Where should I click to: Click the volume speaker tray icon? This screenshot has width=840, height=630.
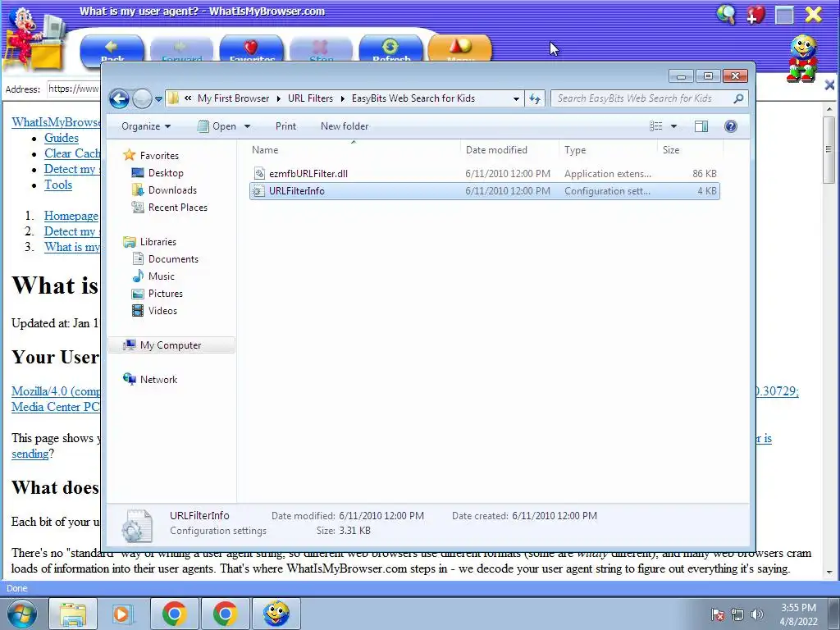pos(757,614)
